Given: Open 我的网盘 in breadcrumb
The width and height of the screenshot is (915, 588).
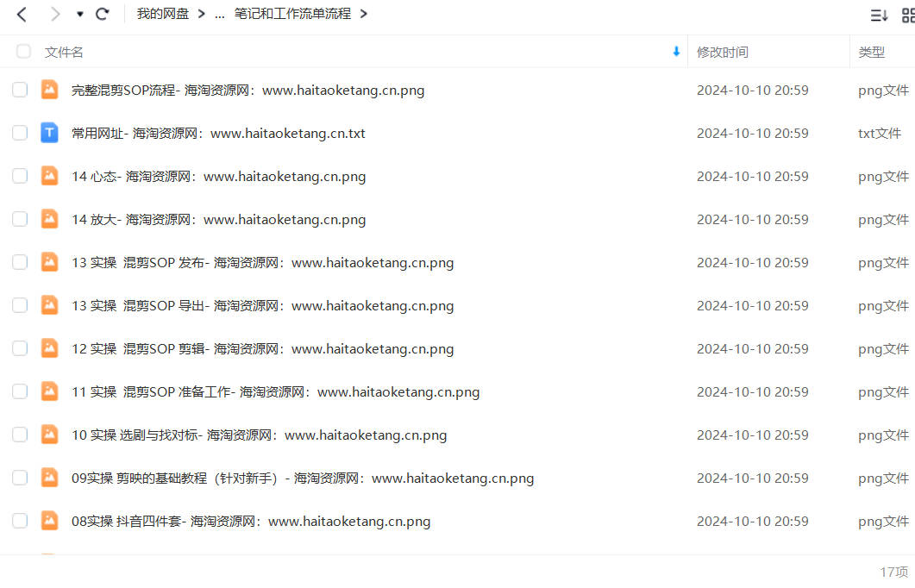Looking at the screenshot, I should coord(163,14).
